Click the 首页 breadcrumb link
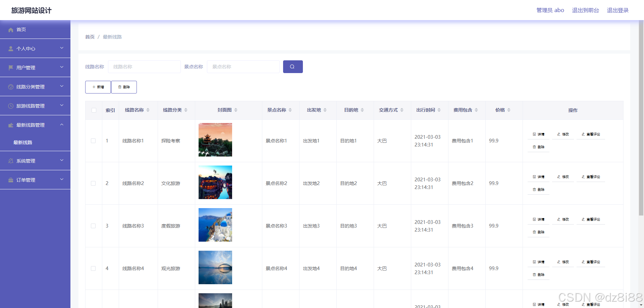 (x=90, y=37)
